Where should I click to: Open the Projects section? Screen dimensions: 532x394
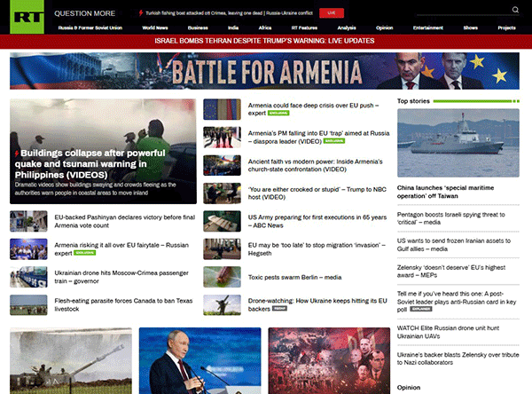tap(506, 28)
